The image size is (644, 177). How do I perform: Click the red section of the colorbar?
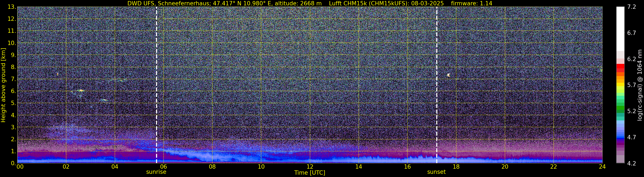tap(620, 68)
